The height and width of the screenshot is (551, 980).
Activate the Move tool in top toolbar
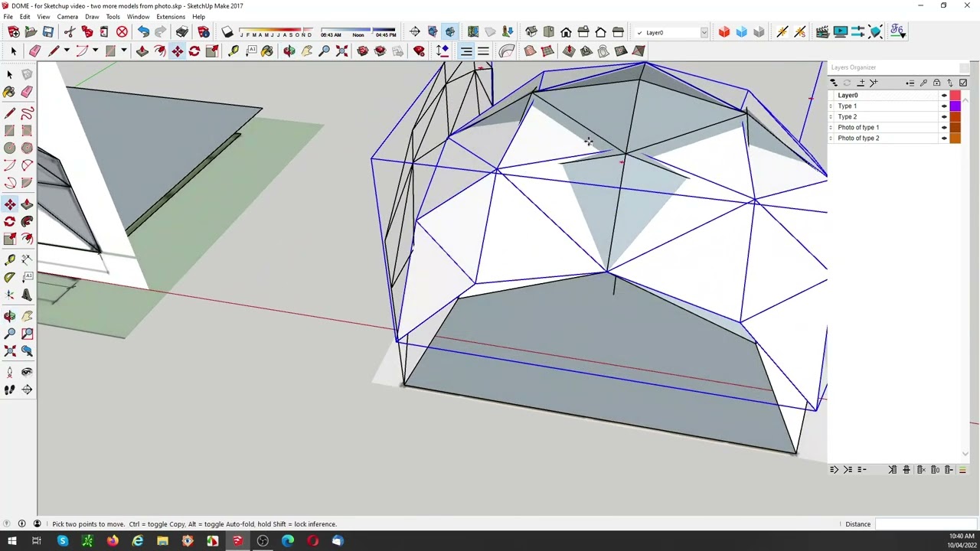click(177, 51)
